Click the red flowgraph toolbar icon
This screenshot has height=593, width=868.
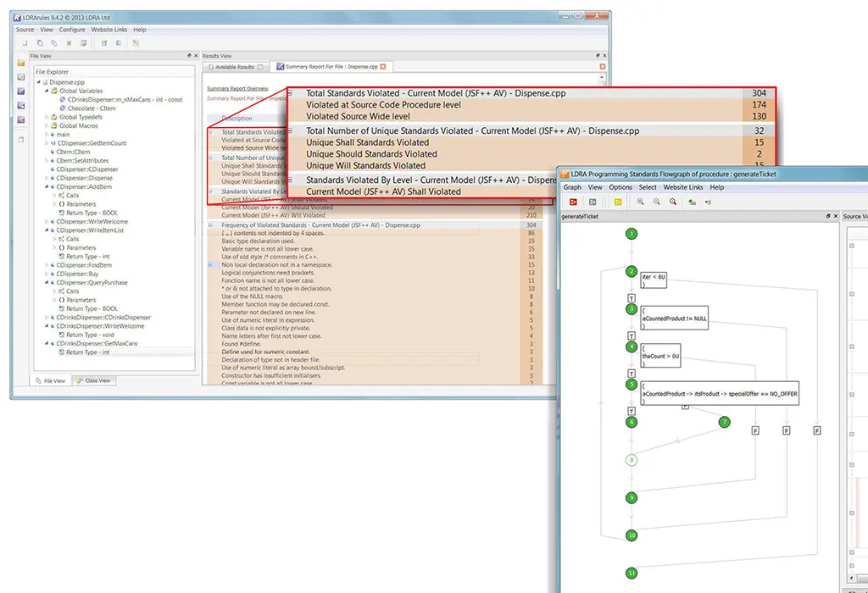coord(574,202)
